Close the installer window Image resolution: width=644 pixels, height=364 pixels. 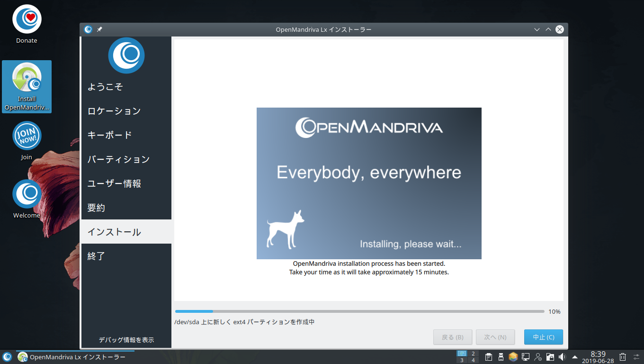(560, 29)
